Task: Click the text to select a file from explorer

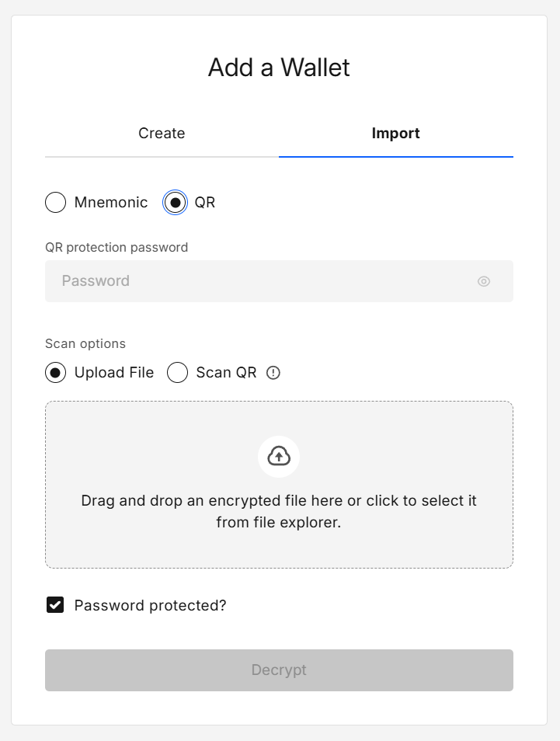Action: tap(279, 511)
